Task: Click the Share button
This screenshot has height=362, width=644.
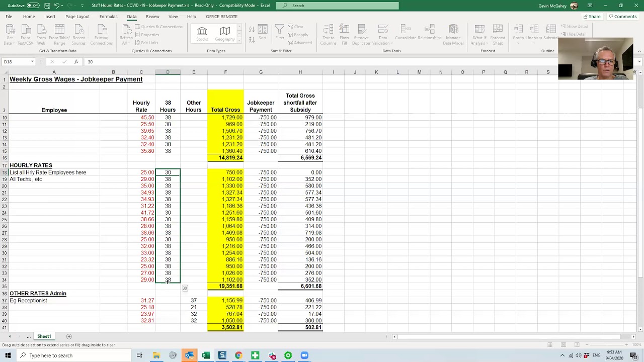Action: [x=592, y=17]
